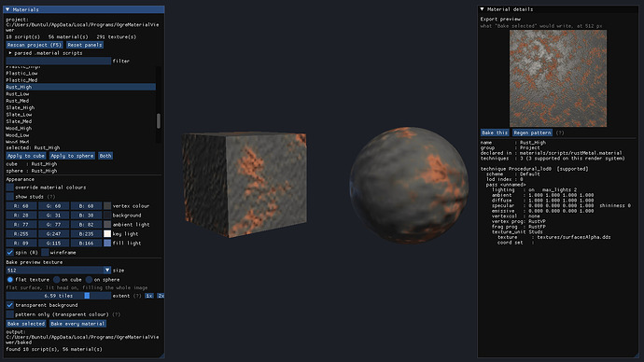644x362 pixels.
Task: Select Slate_Low in material list
Action: point(80,115)
